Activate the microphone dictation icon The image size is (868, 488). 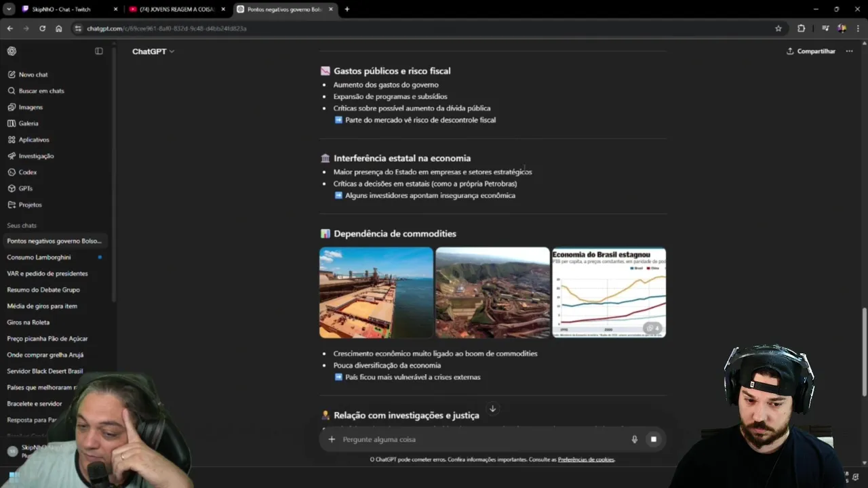pyautogui.click(x=635, y=439)
